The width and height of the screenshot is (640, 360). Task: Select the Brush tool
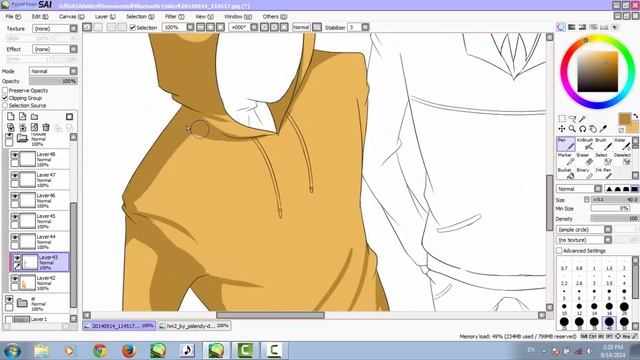(x=603, y=144)
